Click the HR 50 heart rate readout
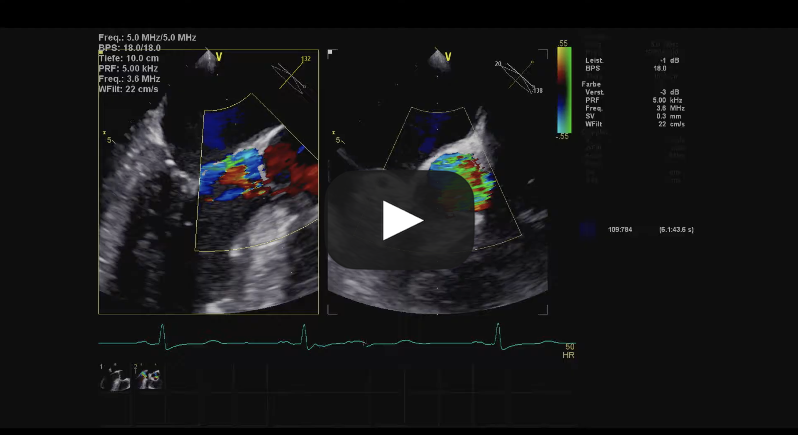Image resolution: width=798 pixels, height=435 pixels. (x=569, y=350)
